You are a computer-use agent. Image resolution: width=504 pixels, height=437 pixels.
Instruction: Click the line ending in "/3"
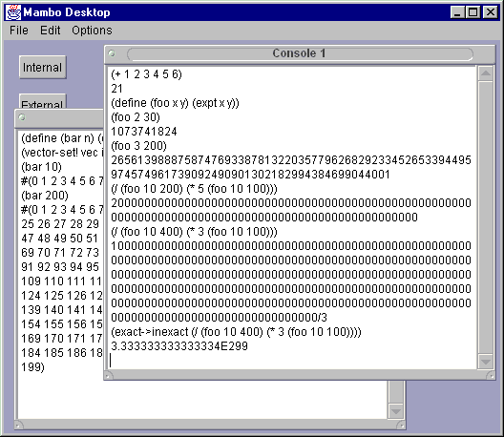coord(219,318)
